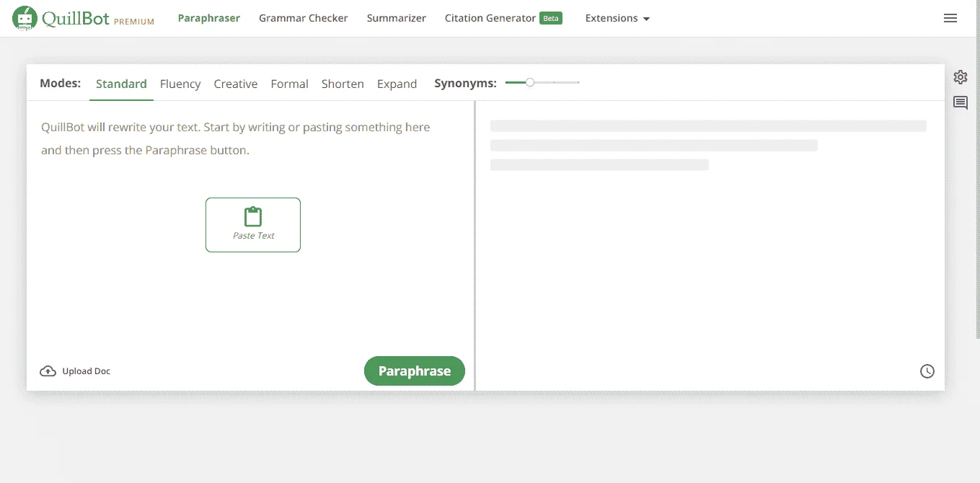The height and width of the screenshot is (483, 980).
Task: Click the right end of Synonyms slider track
Action: (578, 83)
